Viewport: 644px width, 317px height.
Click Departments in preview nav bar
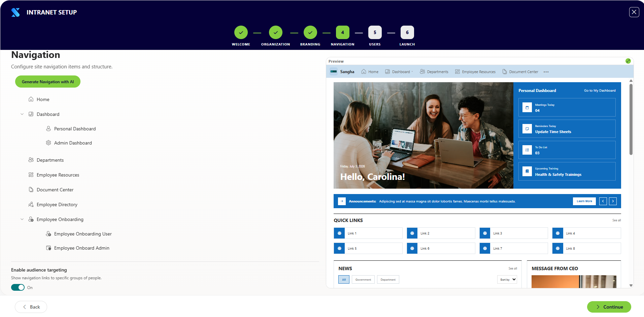(x=434, y=72)
